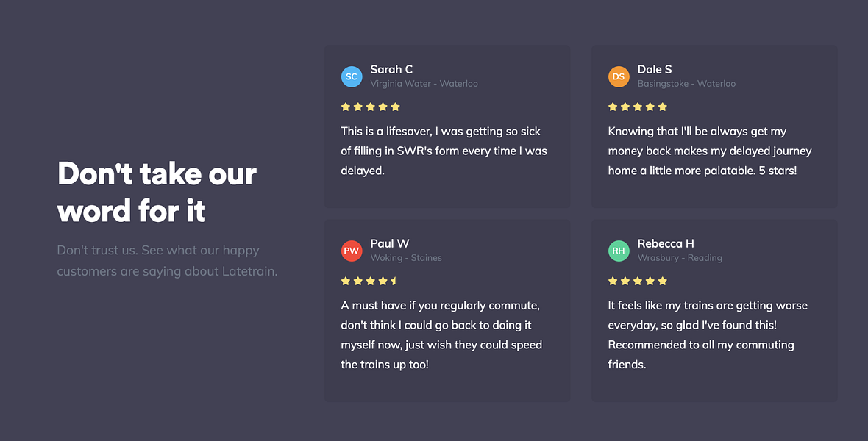
Task: Click the first star in Sarah C's rating
Action: click(346, 107)
